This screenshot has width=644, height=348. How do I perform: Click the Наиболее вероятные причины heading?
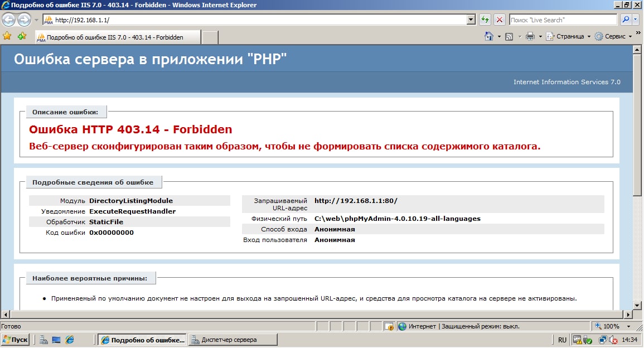[90, 278]
